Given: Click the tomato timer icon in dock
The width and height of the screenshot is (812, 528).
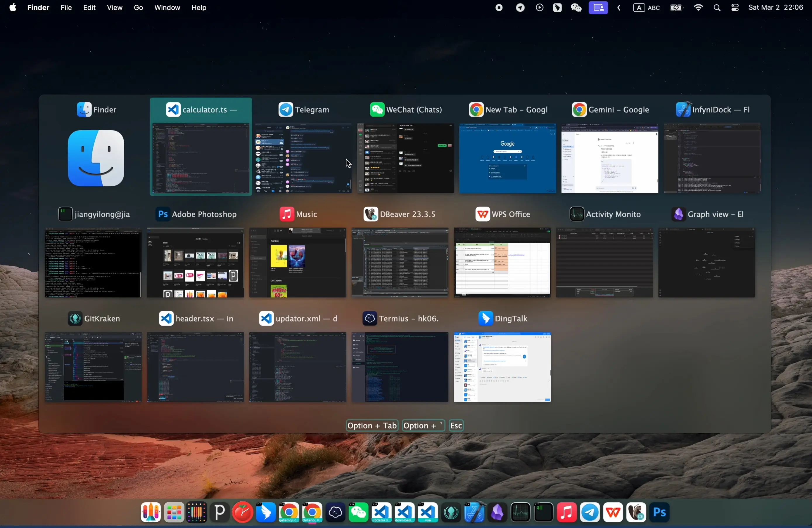Looking at the screenshot, I should pyautogui.click(x=243, y=512).
